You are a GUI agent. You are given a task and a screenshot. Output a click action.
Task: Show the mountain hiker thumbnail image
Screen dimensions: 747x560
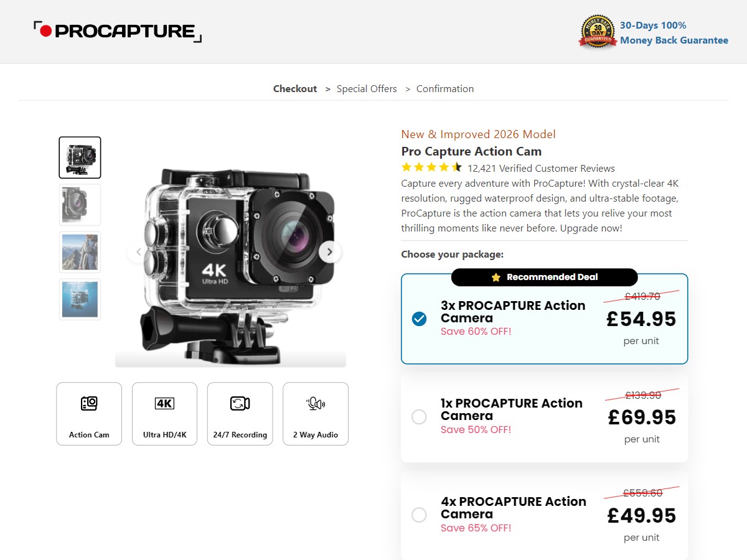point(80,252)
